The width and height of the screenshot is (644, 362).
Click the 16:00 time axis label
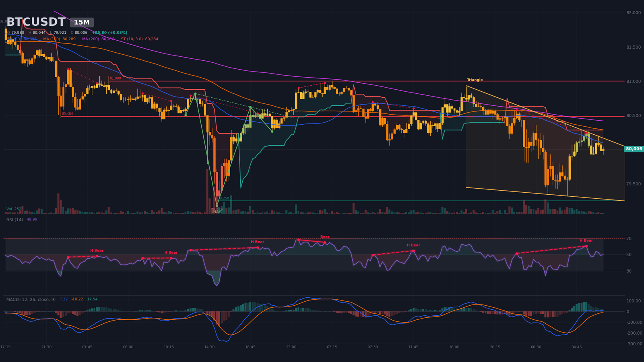pos(454,347)
